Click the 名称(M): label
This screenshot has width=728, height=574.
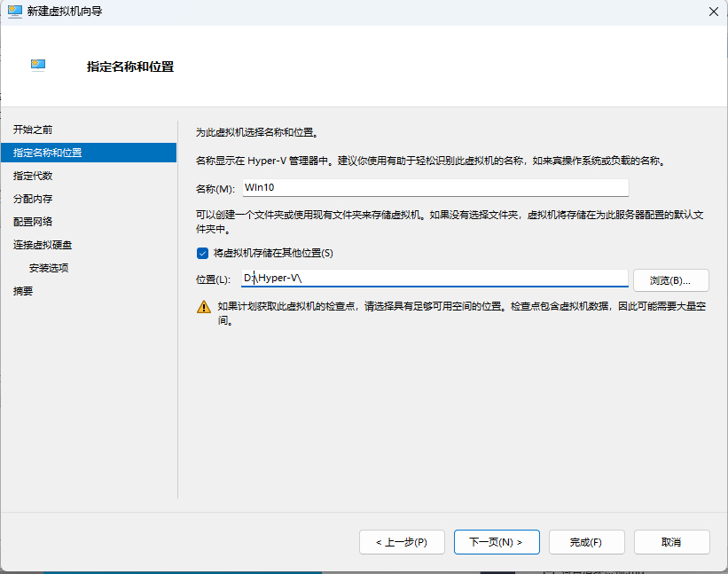(x=215, y=189)
